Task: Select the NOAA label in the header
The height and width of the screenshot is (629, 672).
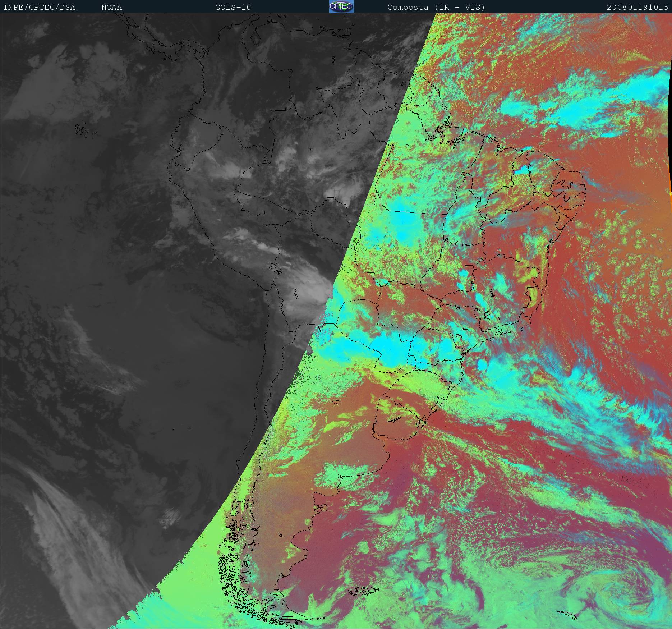Action: click(111, 7)
